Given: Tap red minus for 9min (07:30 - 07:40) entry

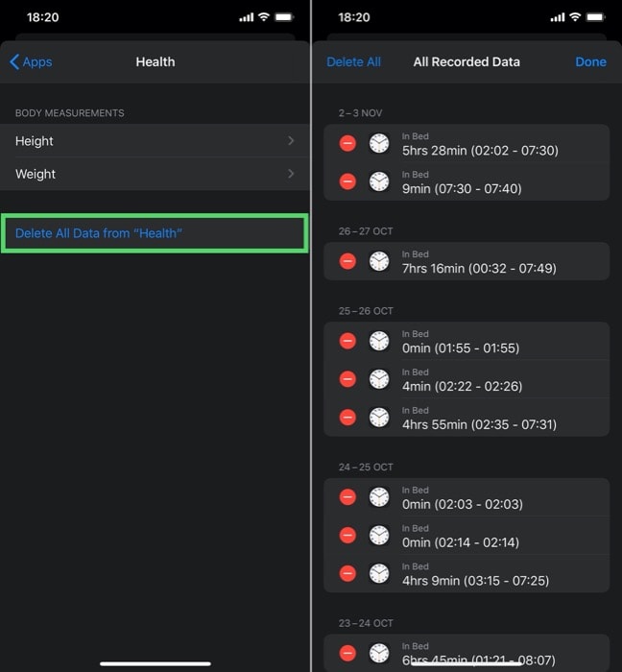Looking at the screenshot, I should pyautogui.click(x=347, y=181).
